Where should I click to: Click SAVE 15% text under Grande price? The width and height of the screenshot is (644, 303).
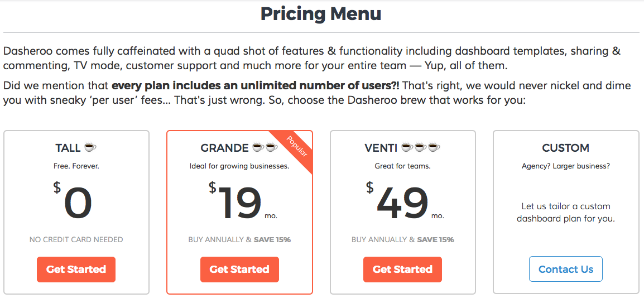(272, 239)
